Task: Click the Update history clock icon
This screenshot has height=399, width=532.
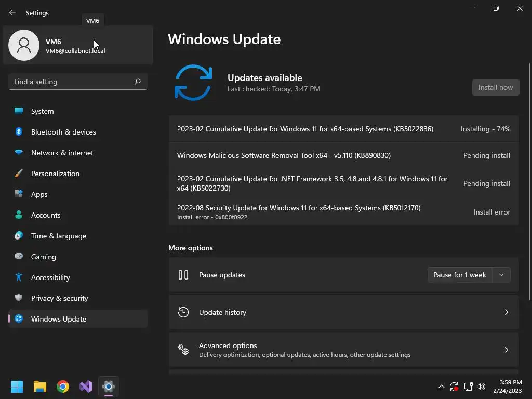Action: [x=183, y=312]
